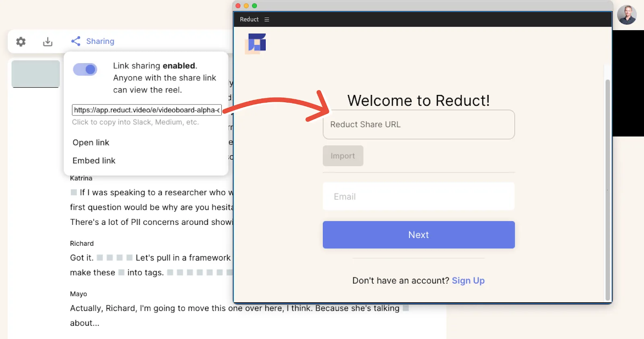Focus the Email input field
Viewport: 644px width, 339px height.
pos(419,197)
